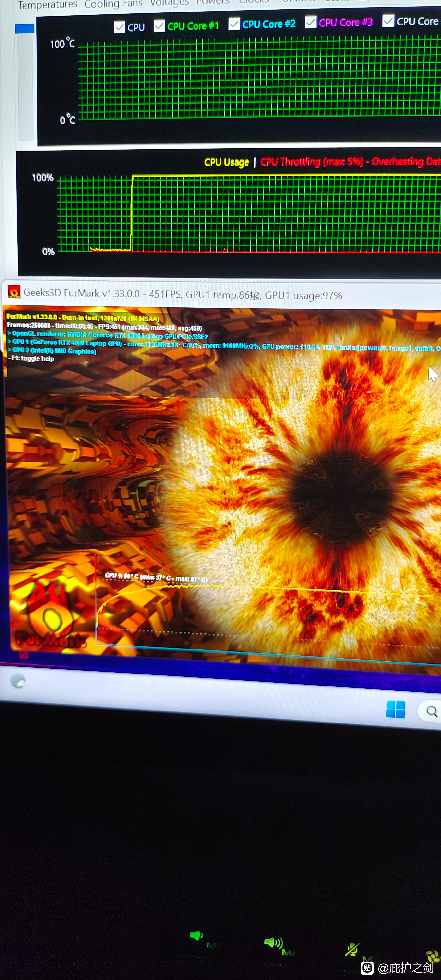The width and height of the screenshot is (441, 980).
Task: Click the '100%' usage axis label
Action: (43, 178)
